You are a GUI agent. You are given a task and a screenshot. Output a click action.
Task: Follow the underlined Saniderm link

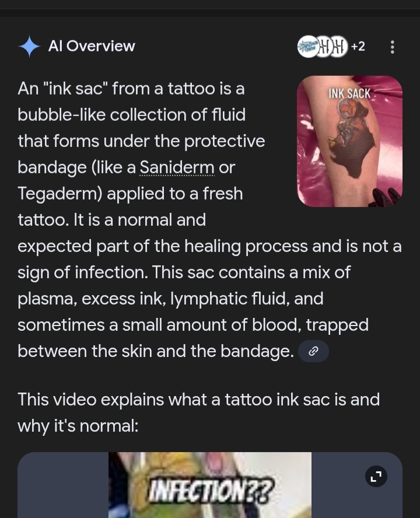[x=177, y=167]
